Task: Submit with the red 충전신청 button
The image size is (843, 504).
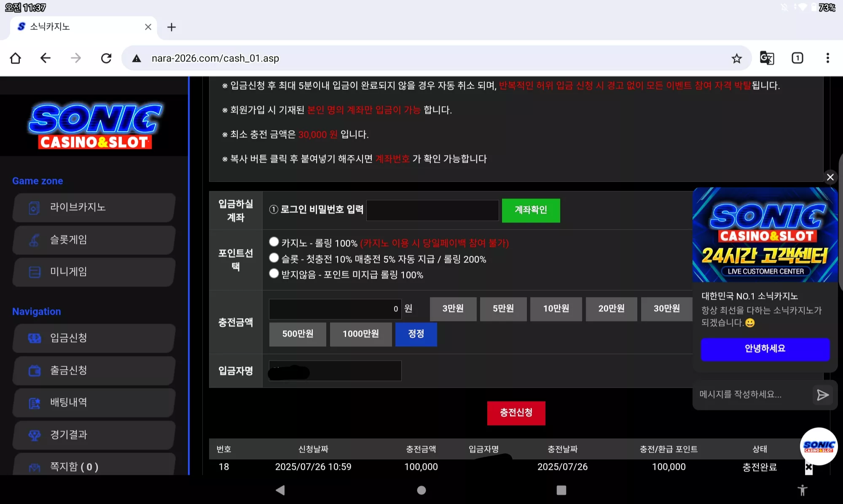Action: [516, 413]
